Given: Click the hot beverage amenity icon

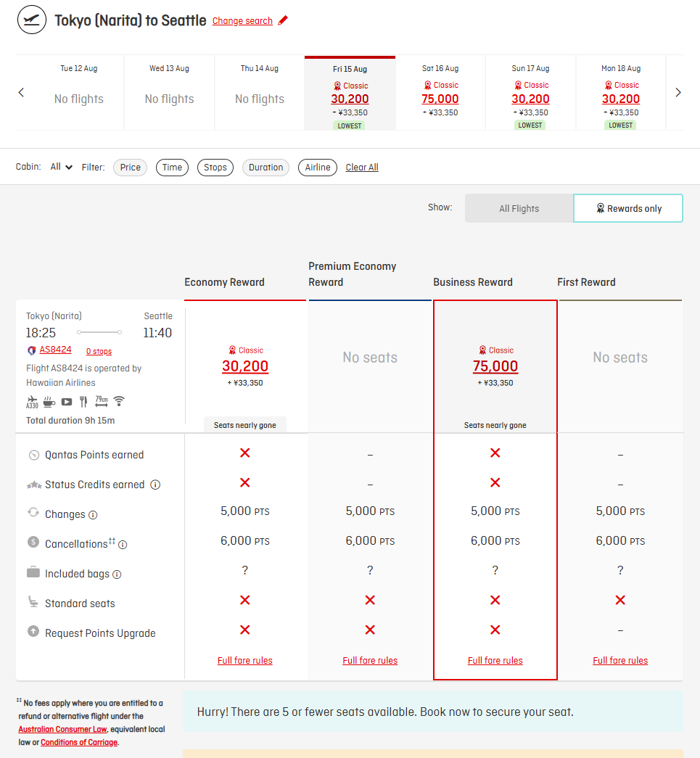Looking at the screenshot, I should coord(49,401).
